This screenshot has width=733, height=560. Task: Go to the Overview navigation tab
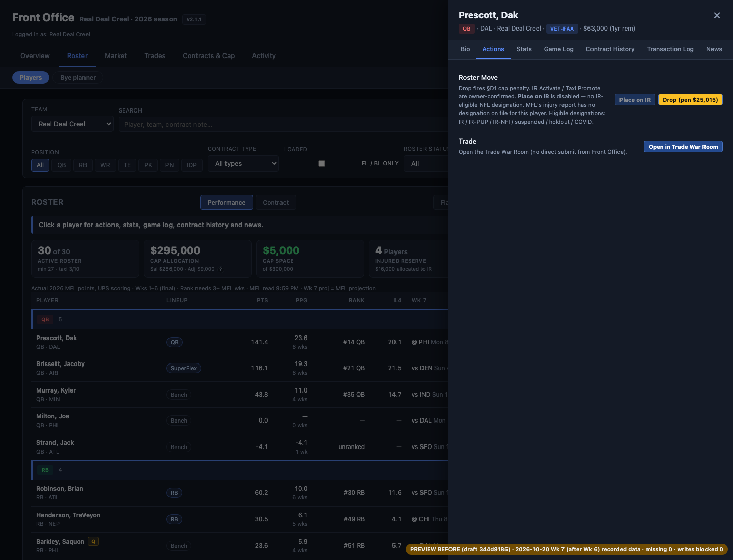(35, 56)
